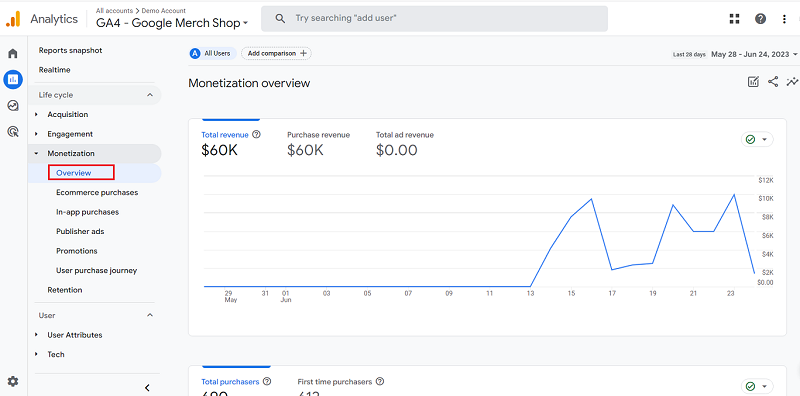
Task: Click the search field 'Try searching'
Action: (x=434, y=18)
